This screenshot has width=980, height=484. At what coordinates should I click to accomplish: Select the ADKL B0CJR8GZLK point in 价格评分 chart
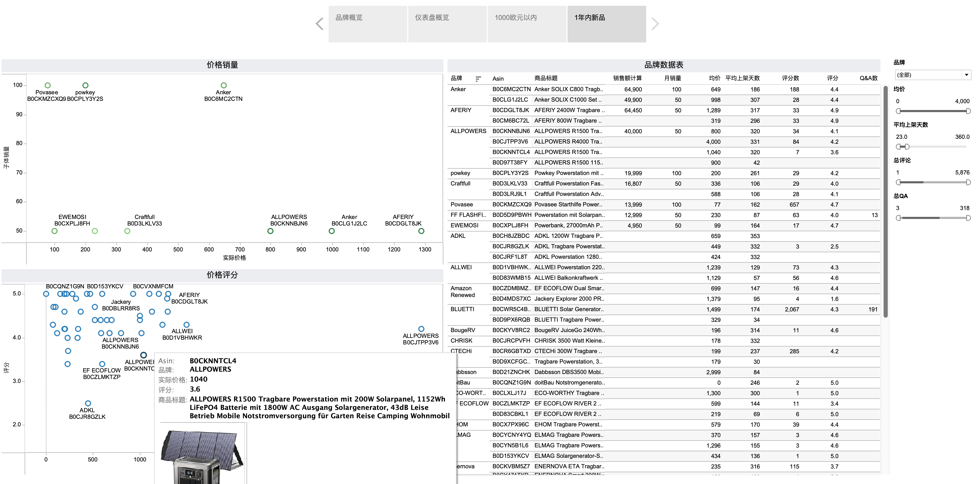[x=88, y=403]
